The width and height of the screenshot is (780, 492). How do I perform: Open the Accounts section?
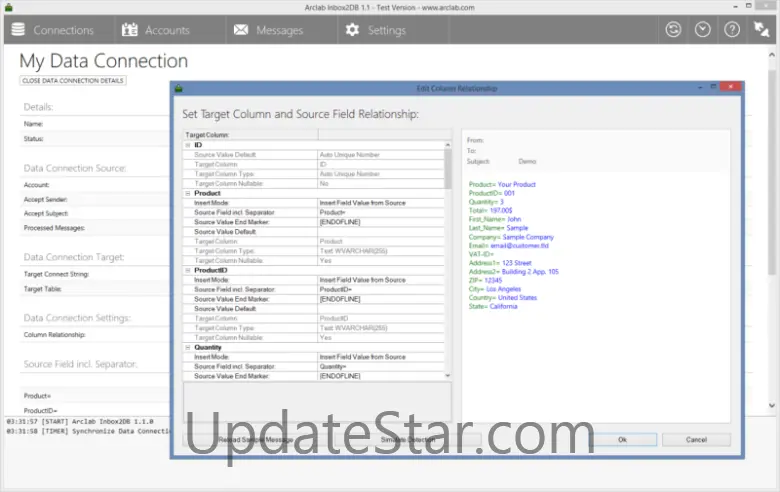(170, 30)
